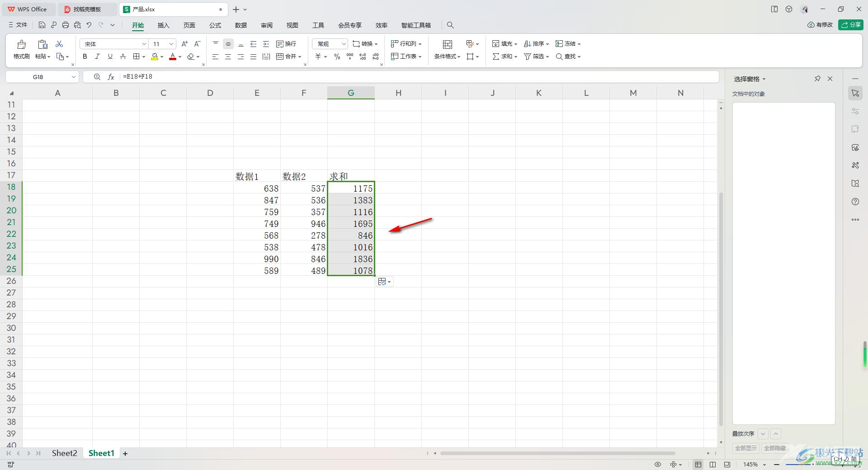Open the 数据 (Data) ribbon tab
The height and width of the screenshot is (470, 868).
click(x=241, y=25)
